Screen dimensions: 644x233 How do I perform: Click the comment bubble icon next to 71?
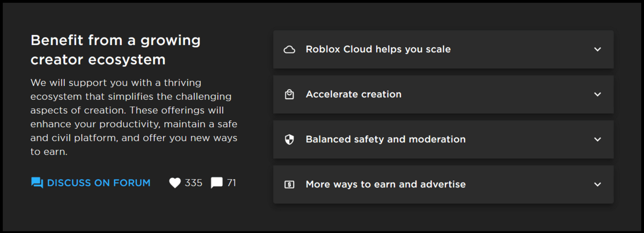[217, 183]
